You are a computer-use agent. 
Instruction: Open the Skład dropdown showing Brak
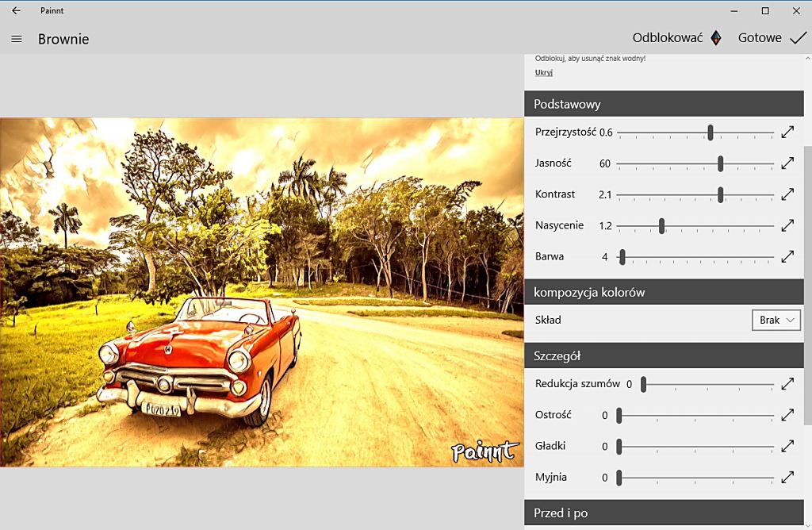[x=776, y=321]
